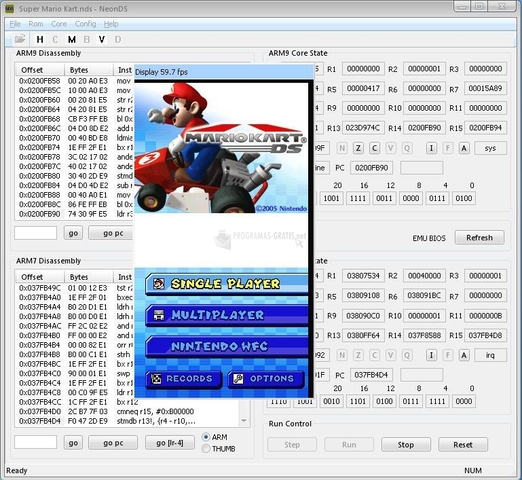522x480 pixels.
Task: Toggle the ARM7 F flag
Action: pos(447,355)
